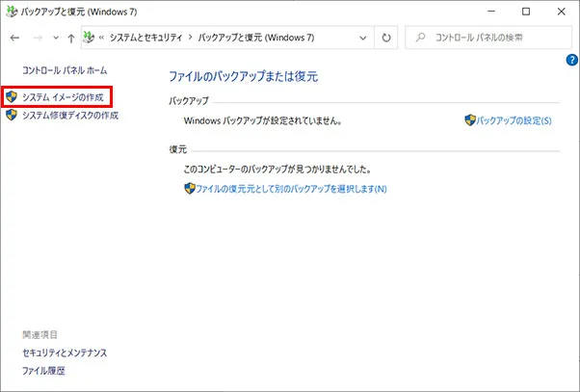Click shield icon next to バックアップの設定

click(470, 119)
